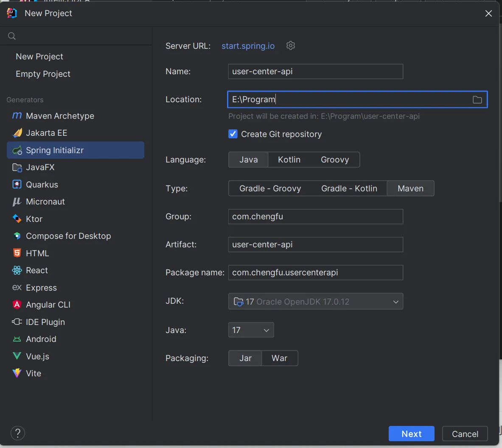This screenshot has height=448, width=502.
Task: Click the JDK folder icon in dropdown
Action: (238, 302)
